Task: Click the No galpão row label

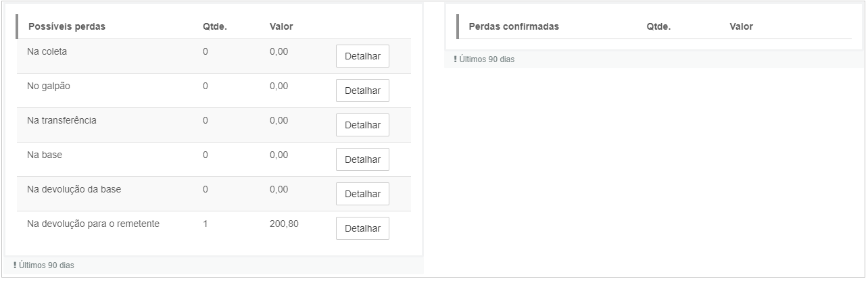Action: 49,86
